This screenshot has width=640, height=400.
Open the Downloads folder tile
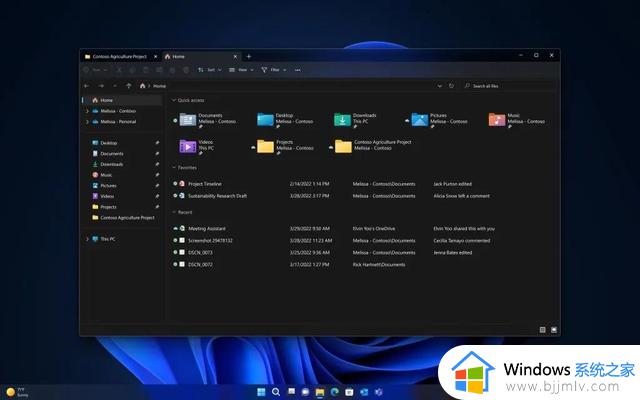point(356,120)
